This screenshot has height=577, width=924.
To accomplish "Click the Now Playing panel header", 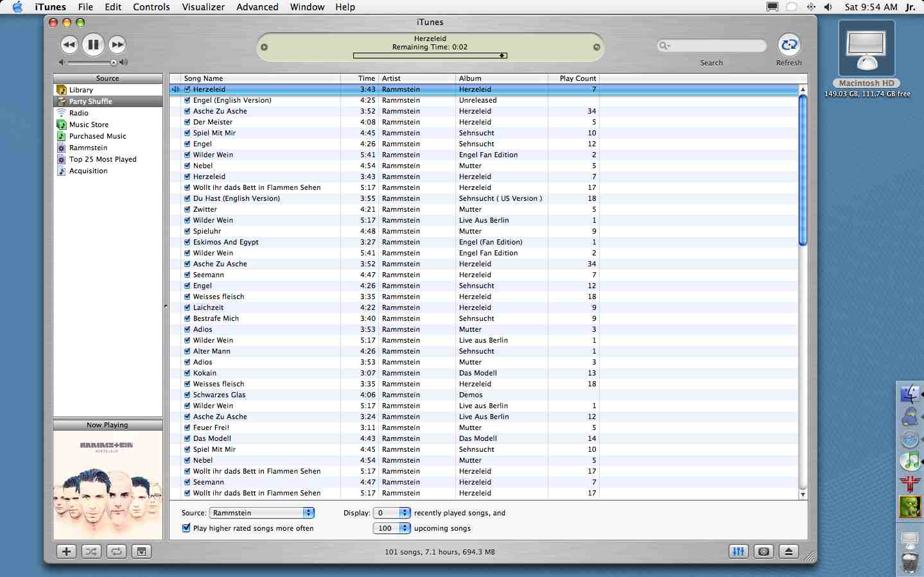I will coord(107,425).
